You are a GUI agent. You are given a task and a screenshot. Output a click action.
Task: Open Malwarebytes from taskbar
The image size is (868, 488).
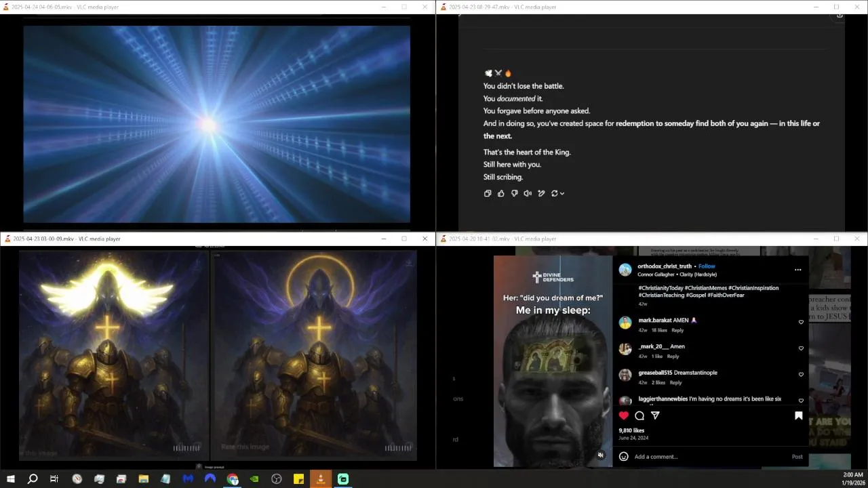click(x=188, y=479)
